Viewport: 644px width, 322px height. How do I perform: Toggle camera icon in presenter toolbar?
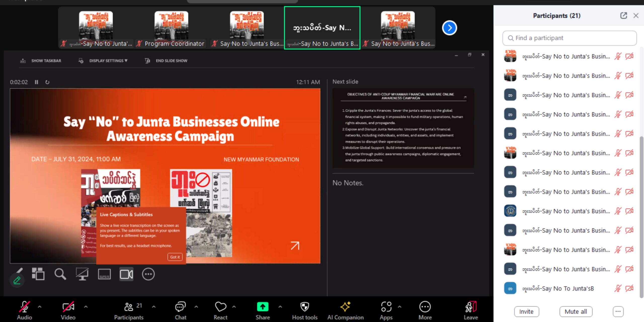126,274
